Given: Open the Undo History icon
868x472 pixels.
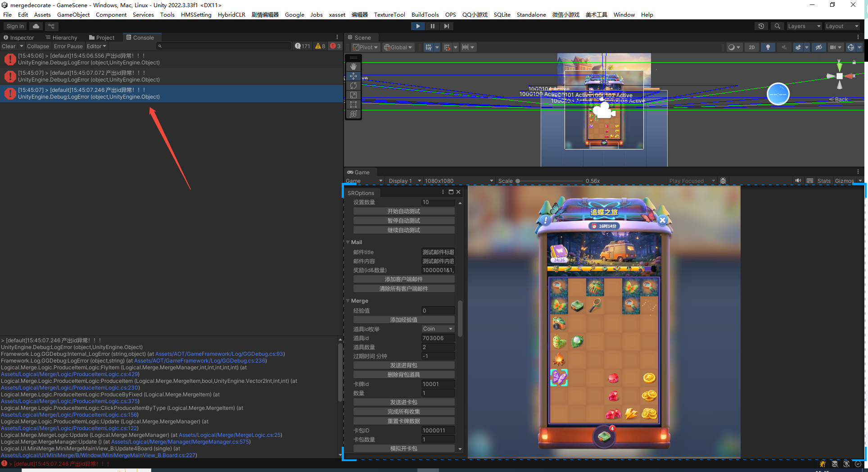Looking at the screenshot, I should [761, 26].
